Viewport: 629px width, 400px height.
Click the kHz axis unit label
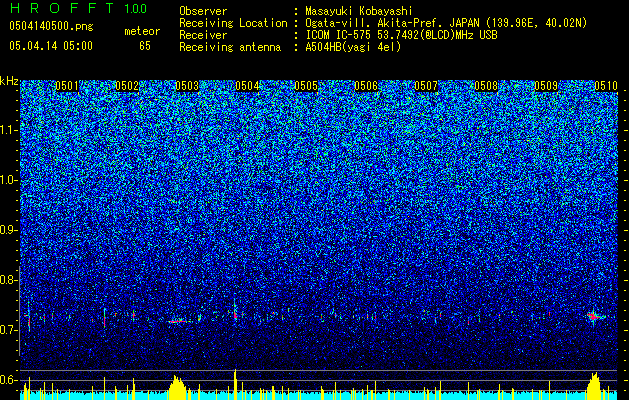click(9, 81)
